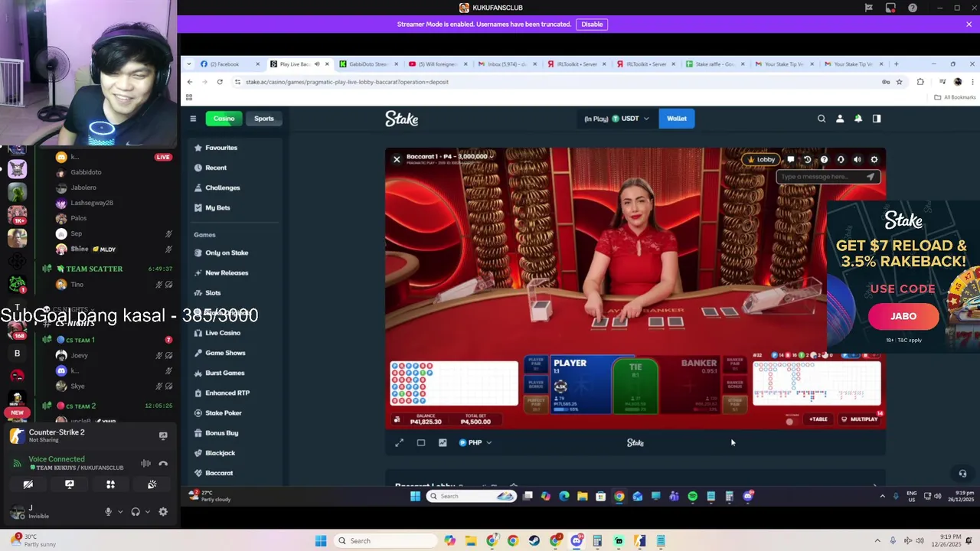Toggle Discord noise suppression waveform icon
This screenshot has height=551, width=980.
145,463
